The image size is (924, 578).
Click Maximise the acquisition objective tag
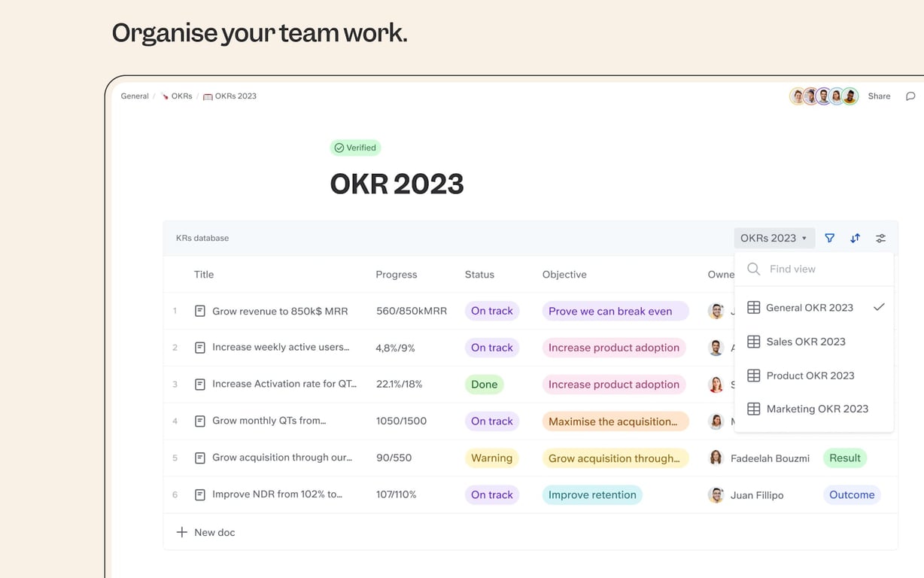[615, 421]
